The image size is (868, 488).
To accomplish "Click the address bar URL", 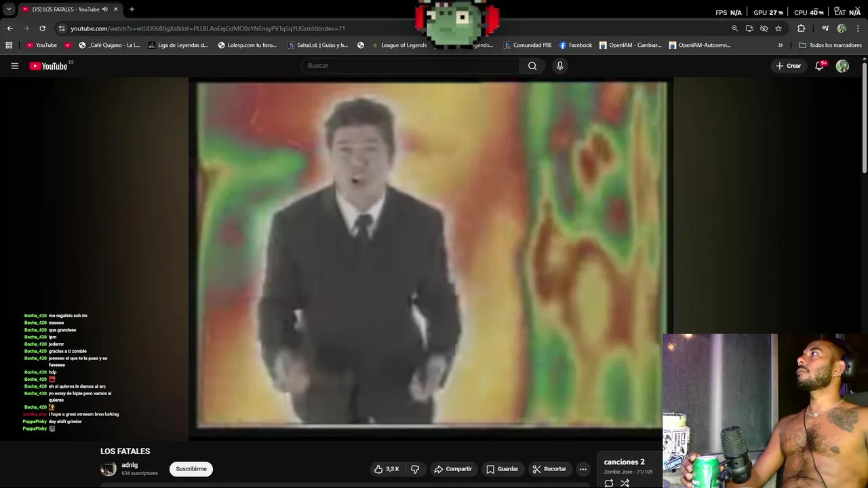I will 208,28.
